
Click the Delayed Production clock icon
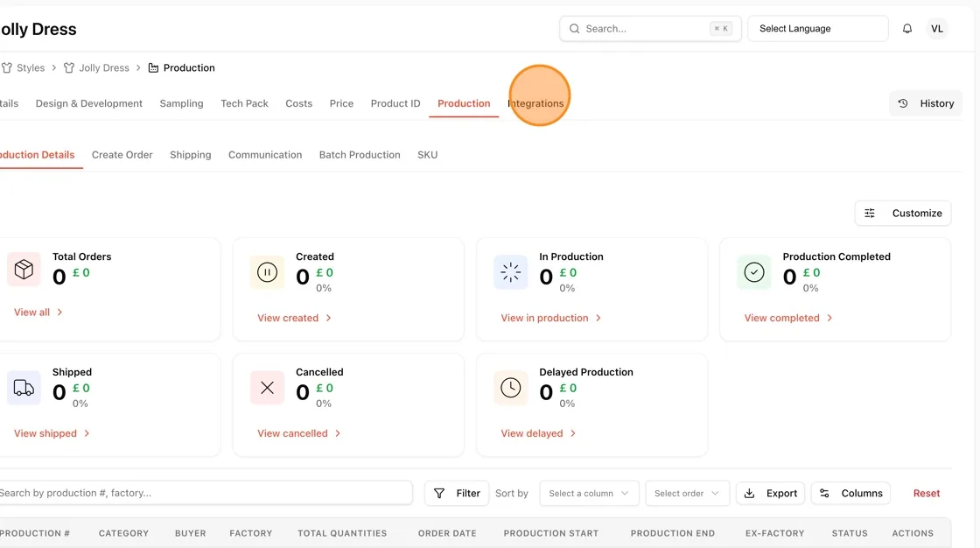pyautogui.click(x=511, y=388)
